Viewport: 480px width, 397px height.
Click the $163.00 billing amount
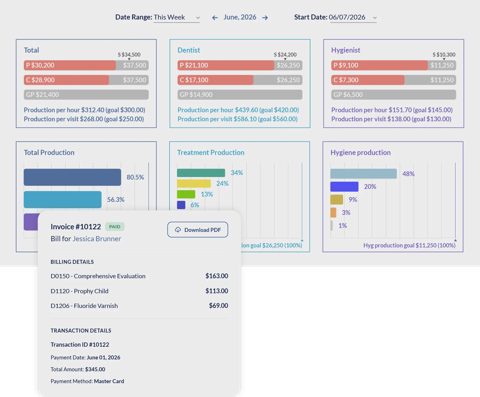click(217, 276)
